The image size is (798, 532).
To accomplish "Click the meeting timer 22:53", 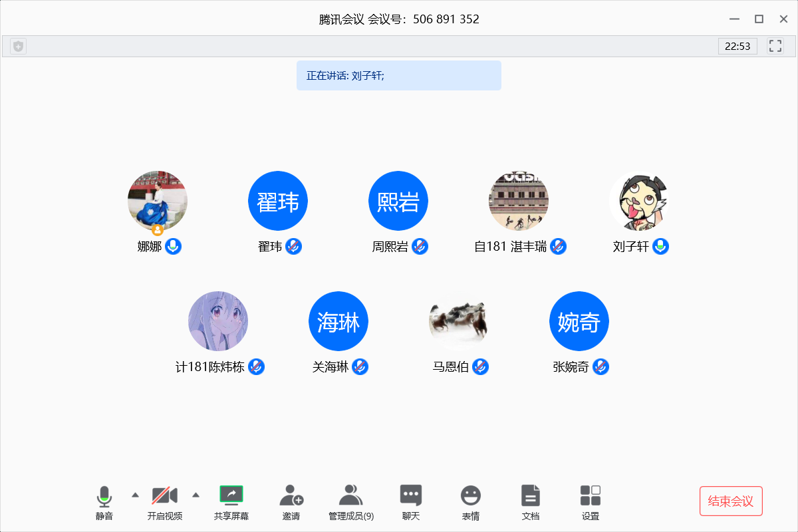I will point(737,47).
